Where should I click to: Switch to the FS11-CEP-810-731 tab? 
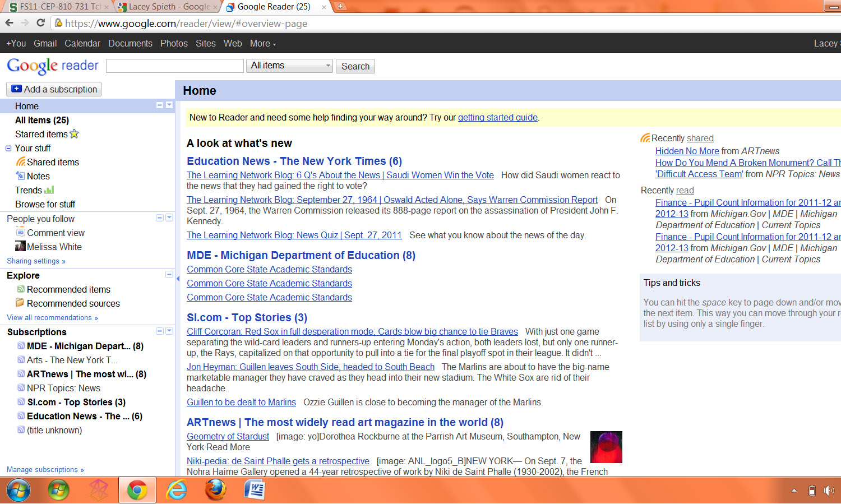[x=58, y=7]
